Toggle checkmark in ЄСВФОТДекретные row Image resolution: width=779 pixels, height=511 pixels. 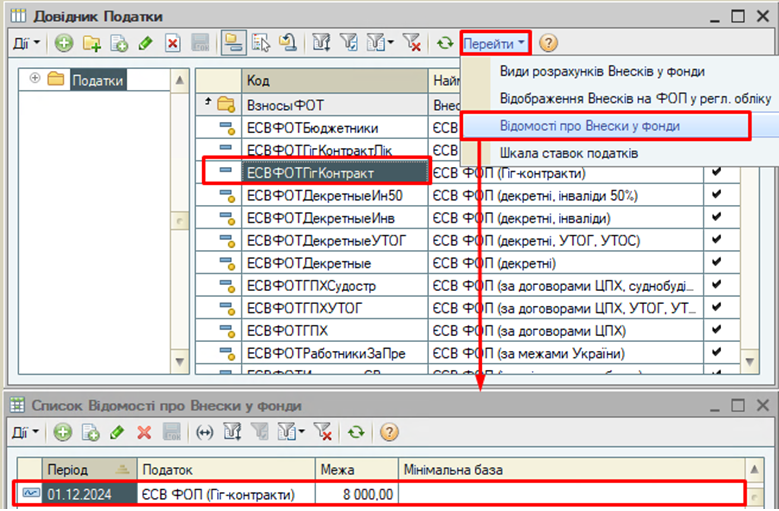point(715,263)
